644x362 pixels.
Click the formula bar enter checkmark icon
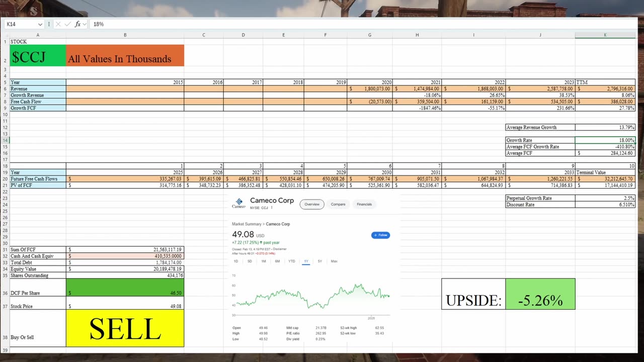68,24
